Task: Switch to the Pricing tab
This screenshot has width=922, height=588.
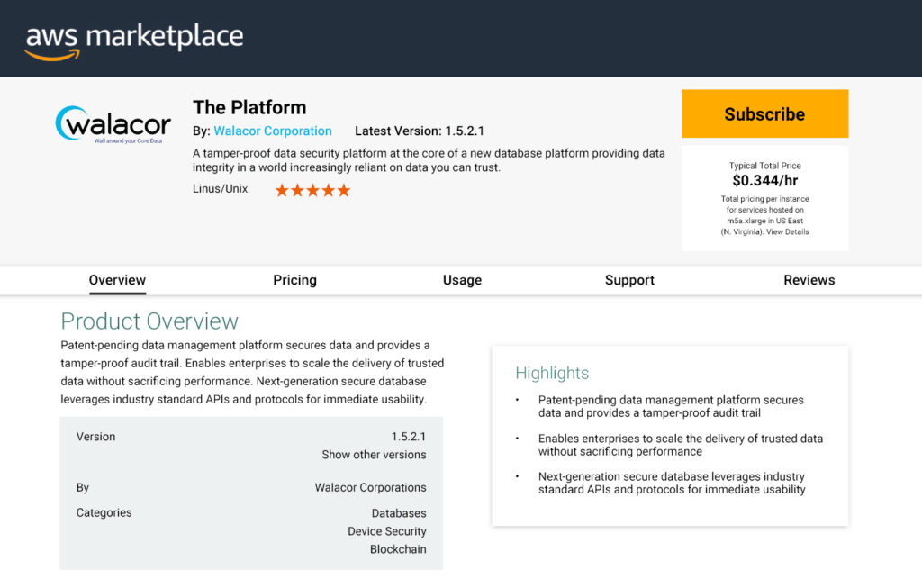Action: (x=294, y=280)
